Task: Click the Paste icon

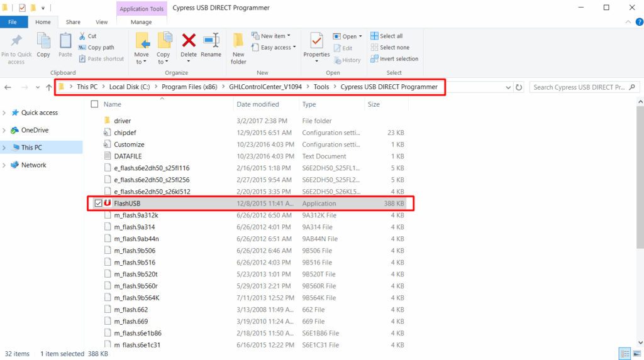Action: [65, 41]
